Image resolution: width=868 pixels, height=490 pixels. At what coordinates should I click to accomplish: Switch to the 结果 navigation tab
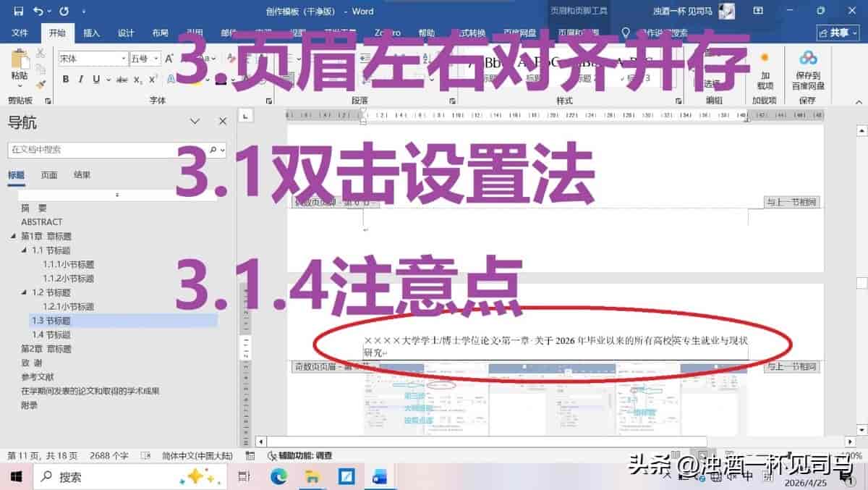pos(82,174)
